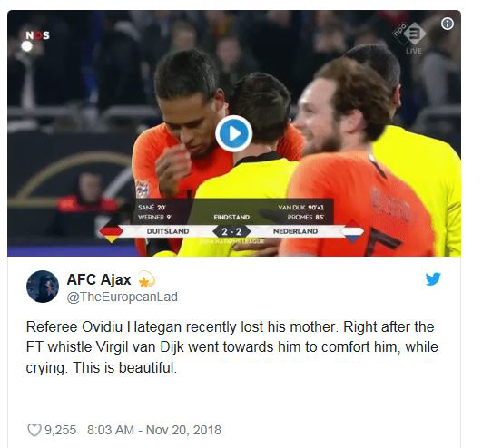
Task: Click the 2 - 2 scoreboard overlay
Action: coord(231,231)
